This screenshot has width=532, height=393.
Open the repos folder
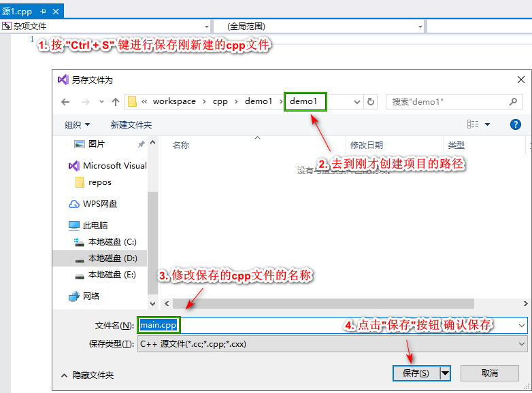point(93,182)
